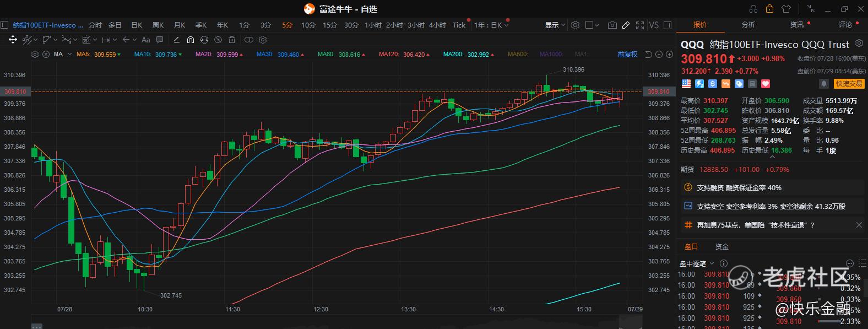Screen dimensions: 868x329
Task: Select the measurement range tool
Action: pyautogui.click(x=106, y=40)
